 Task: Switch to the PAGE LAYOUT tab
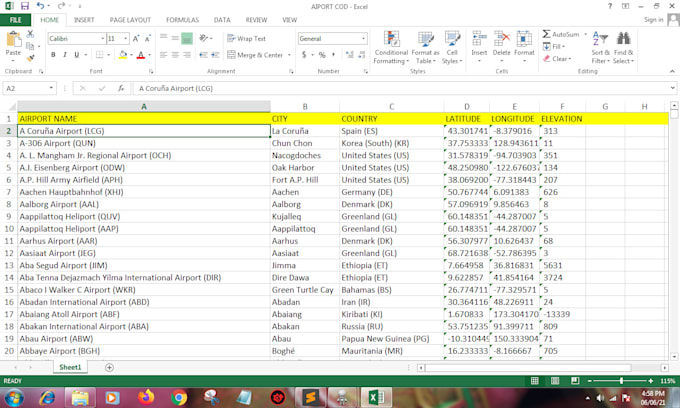(130, 20)
